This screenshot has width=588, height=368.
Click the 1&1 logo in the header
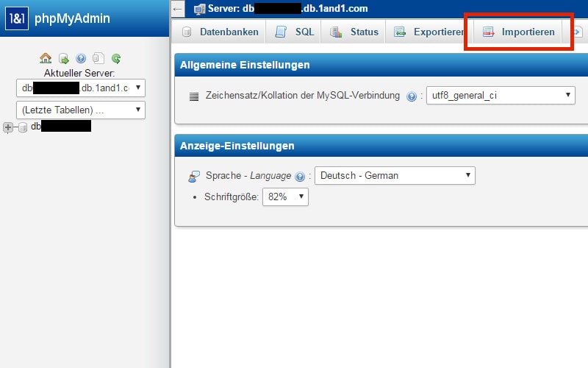pos(17,18)
